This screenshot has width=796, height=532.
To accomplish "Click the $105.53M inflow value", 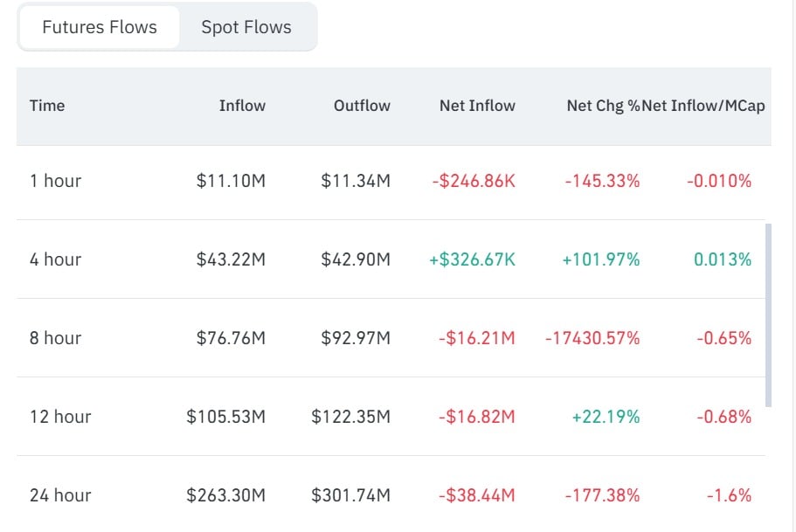I will (x=226, y=417).
